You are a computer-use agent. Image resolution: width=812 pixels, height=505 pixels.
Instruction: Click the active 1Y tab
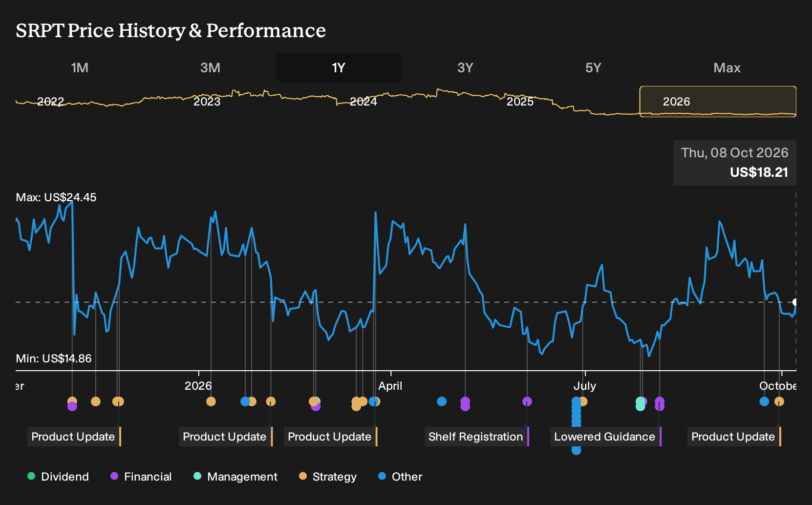point(339,67)
